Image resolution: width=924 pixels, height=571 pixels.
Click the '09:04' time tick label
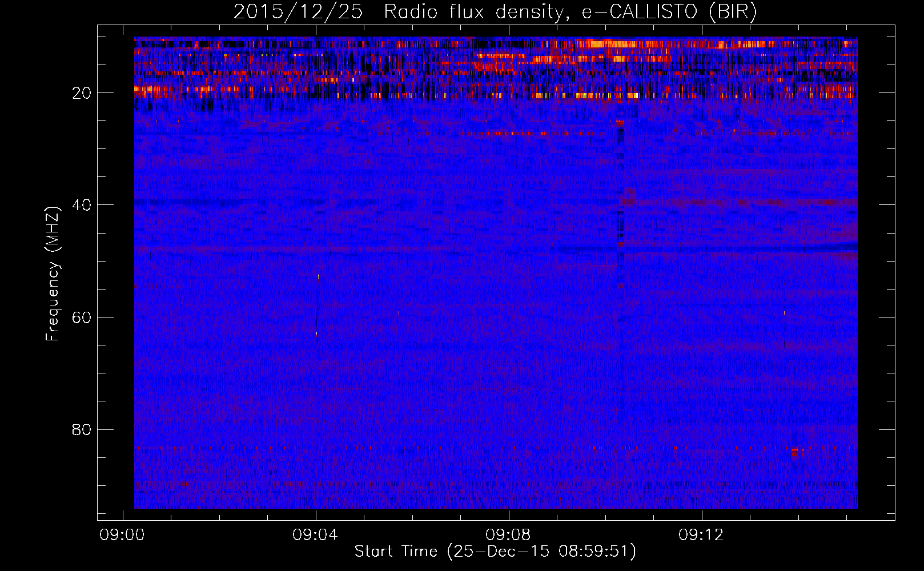[315, 535]
